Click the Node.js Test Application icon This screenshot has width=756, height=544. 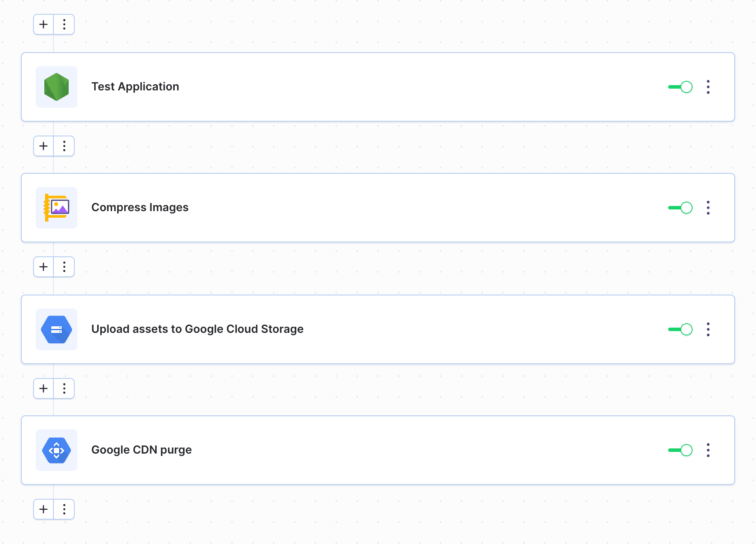pos(56,87)
